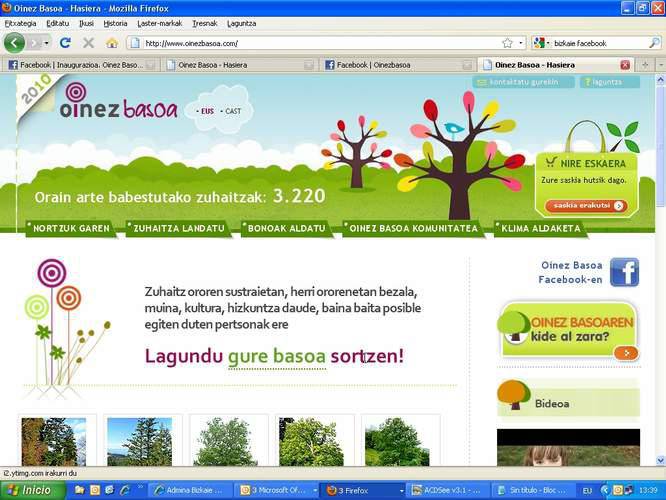Click the laguntza help button
Image resolution: width=666 pixels, height=500 pixels.
pos(610,82)
